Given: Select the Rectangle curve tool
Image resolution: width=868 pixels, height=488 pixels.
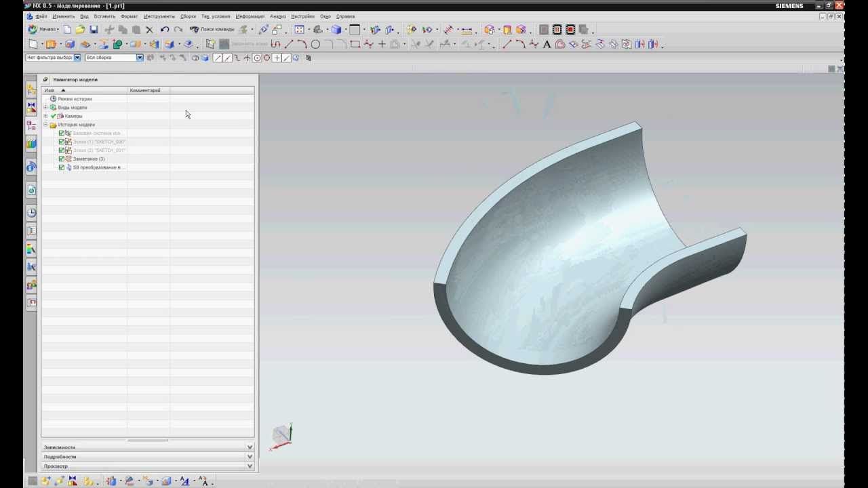Looking at the screenshot, I should click(x=355, y=44).
